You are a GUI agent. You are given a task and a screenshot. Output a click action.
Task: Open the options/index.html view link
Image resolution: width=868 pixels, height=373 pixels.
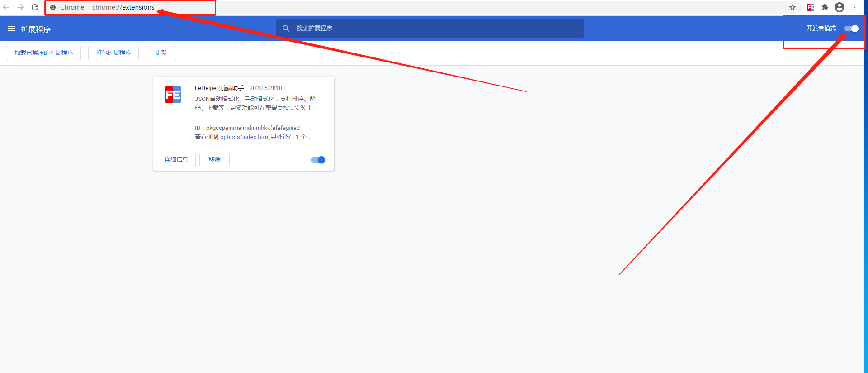244,137
